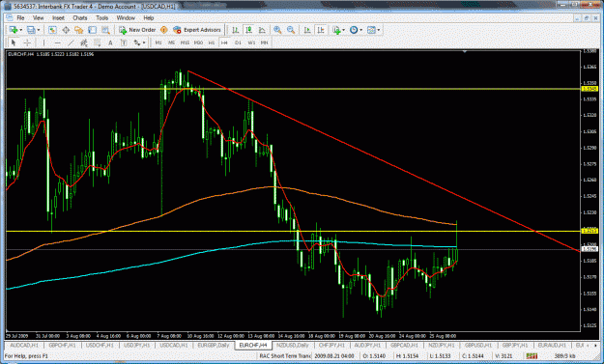Click the Profiles toolbar icon

coord(31,30)
